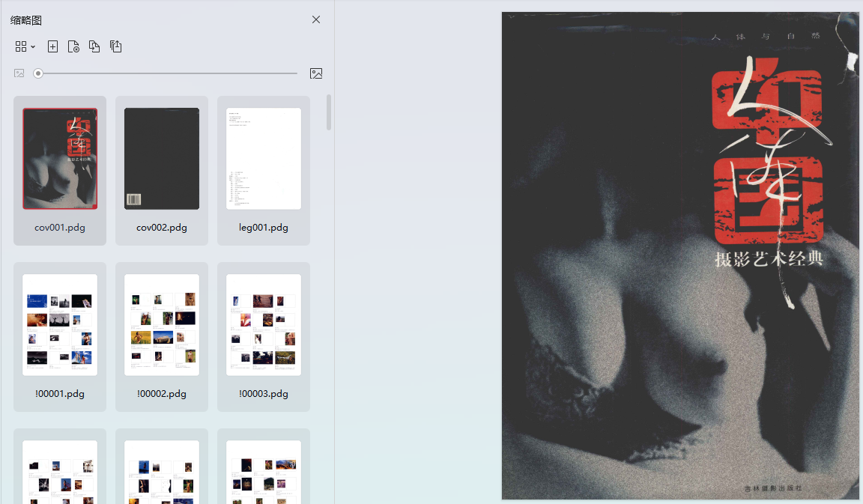Select the bottom-left partially visible thumbnail
Image resolution: width=863 pixels, height=504 pixels.
tap(60, 472)
